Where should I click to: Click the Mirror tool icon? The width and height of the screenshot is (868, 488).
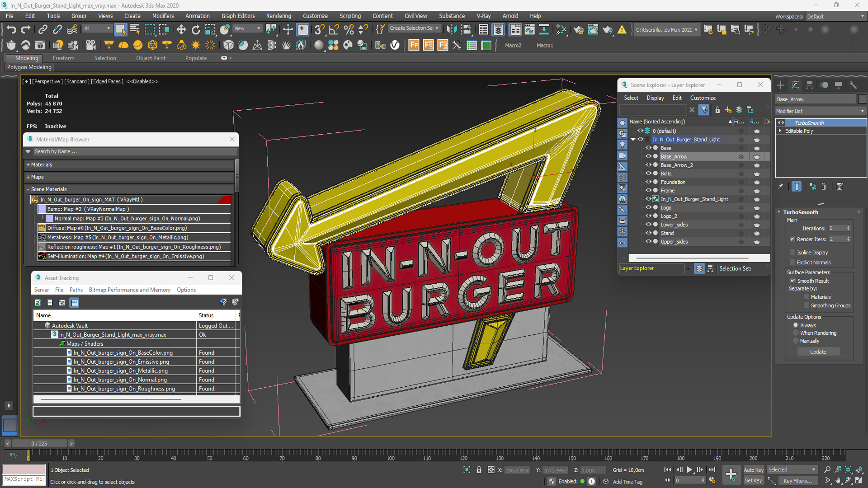click(x=451, y=30)
